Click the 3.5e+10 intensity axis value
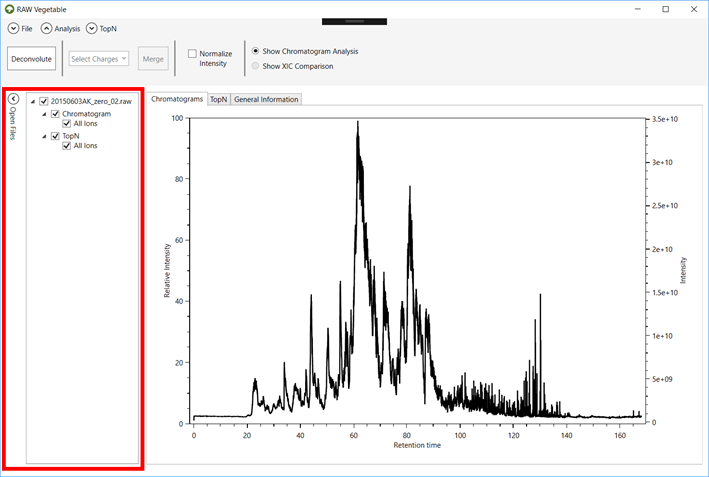This screenshot has width=709, height=477. 665,119
